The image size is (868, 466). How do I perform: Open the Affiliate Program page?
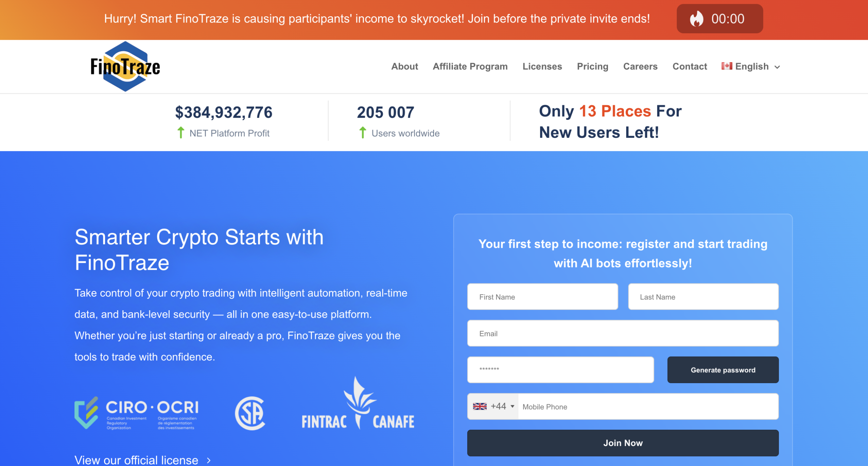click(x=470, y=66)
